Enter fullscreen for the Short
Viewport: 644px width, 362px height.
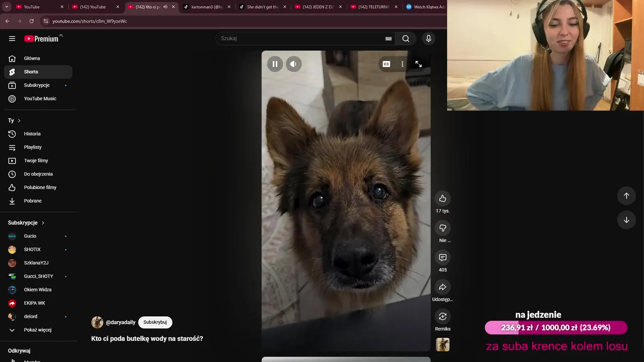click(418, 64)
